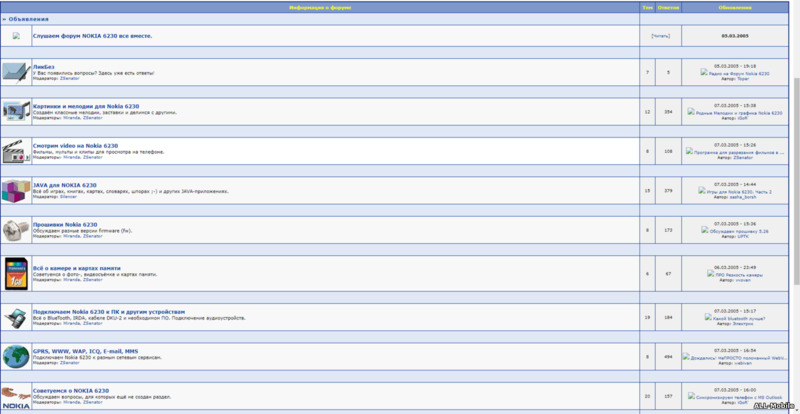Open Подключаем Nokia 6230 к ПК forum
The height and width of the screenshot is (414, 800).
tap(109, 311)
